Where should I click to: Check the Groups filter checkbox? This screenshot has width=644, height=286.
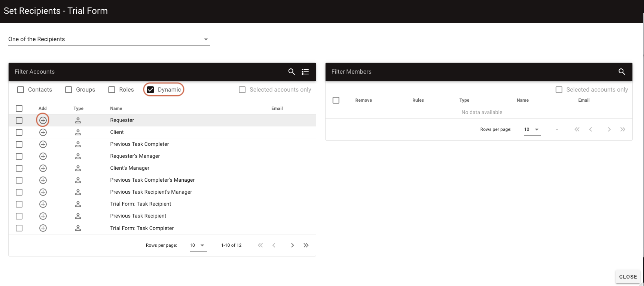point(68,90)
